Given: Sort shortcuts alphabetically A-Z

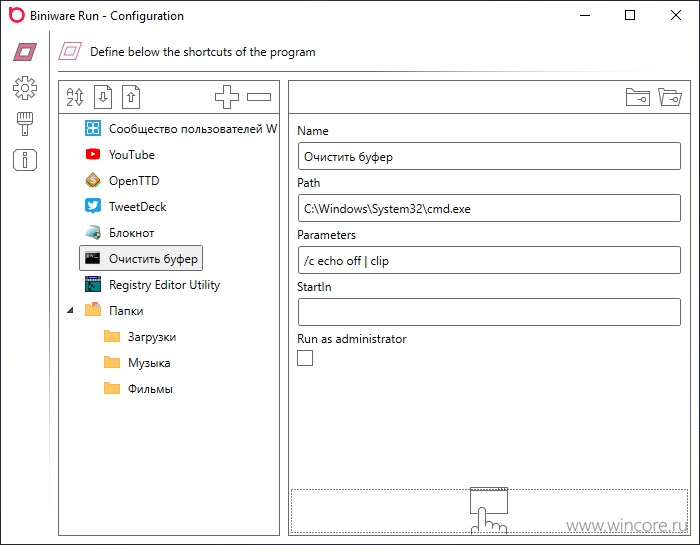Looking at the screenshot, I should (x=75, y=97).
